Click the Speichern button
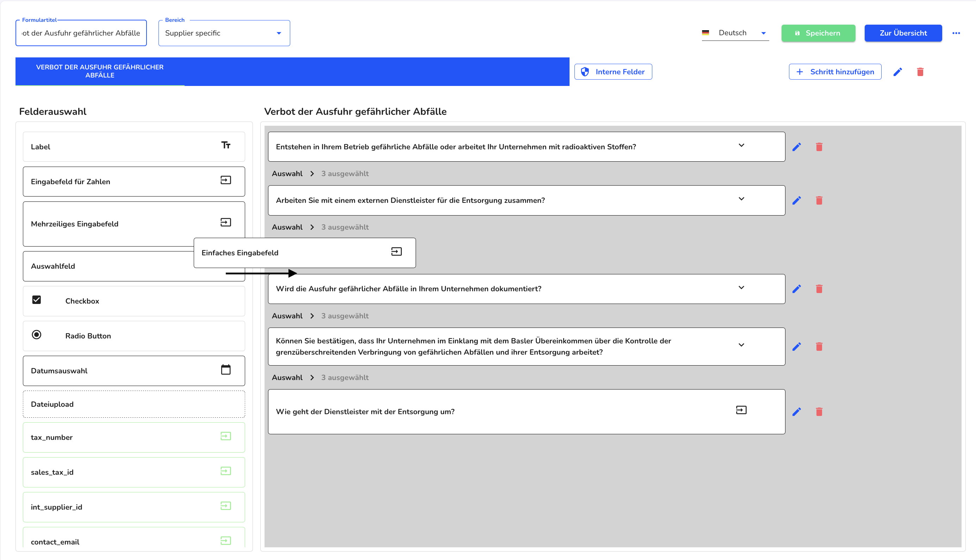 (x=818, y=33)
